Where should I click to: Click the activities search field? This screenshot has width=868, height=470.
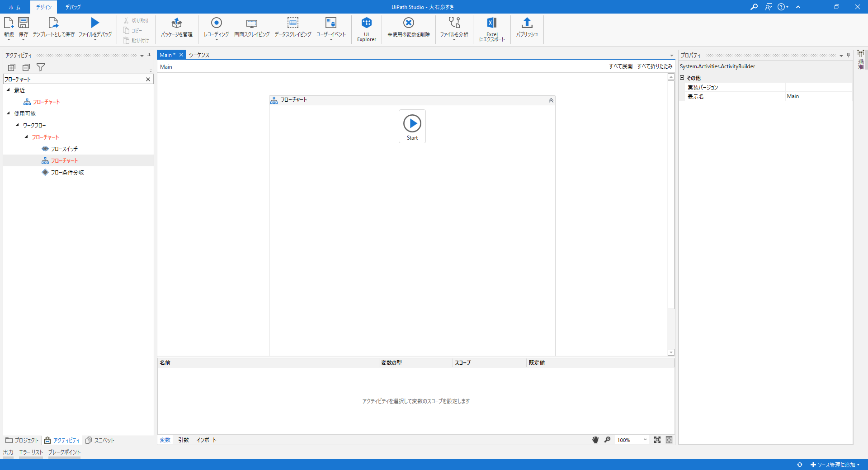tap(74, 79)
